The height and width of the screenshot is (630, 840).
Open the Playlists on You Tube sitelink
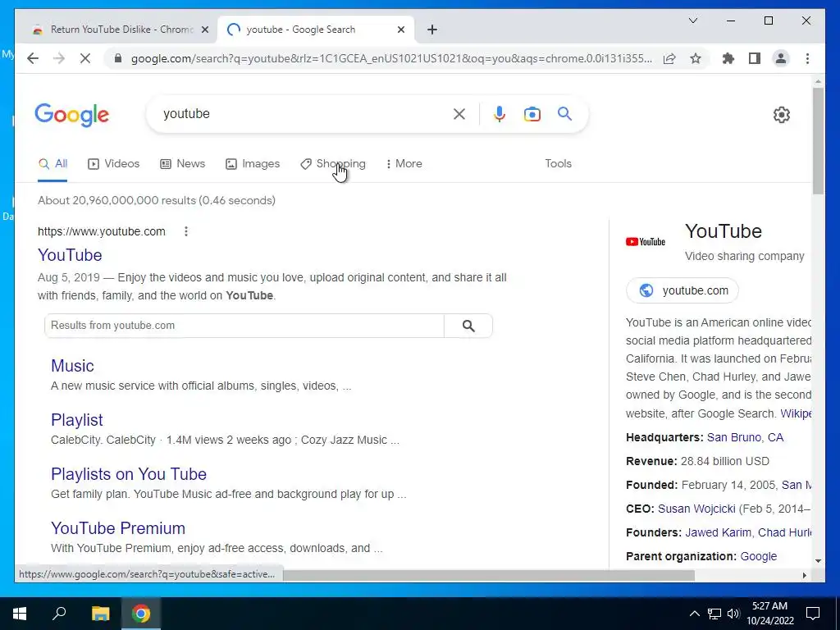(129, 474)
